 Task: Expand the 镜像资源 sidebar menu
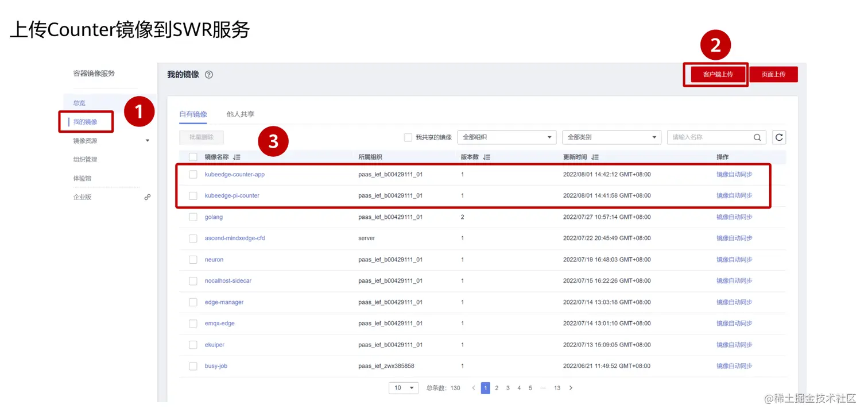pos(148,141)
